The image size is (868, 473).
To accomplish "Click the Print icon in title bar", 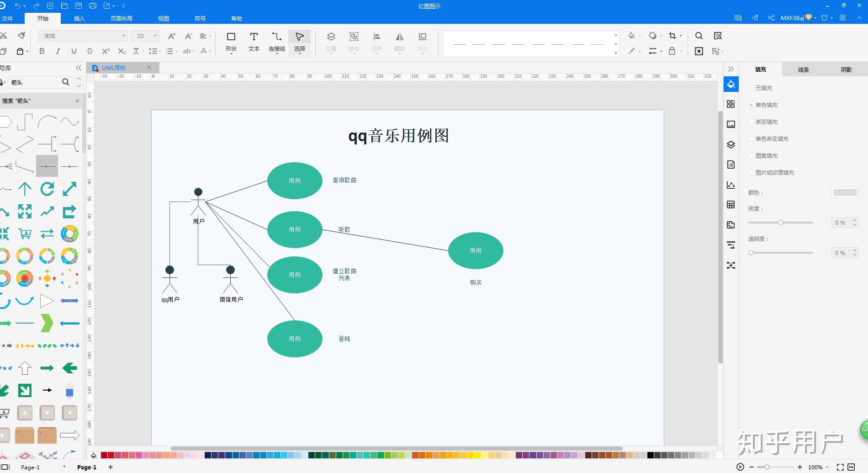I will coord(93,6).
